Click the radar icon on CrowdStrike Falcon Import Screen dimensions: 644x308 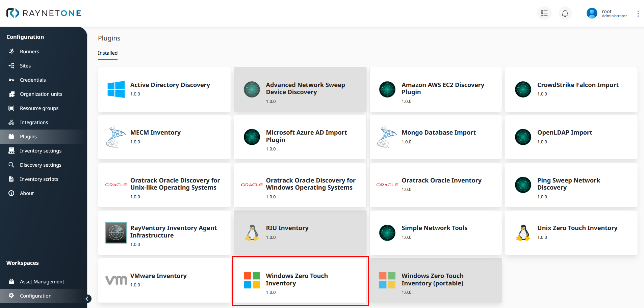523,89
